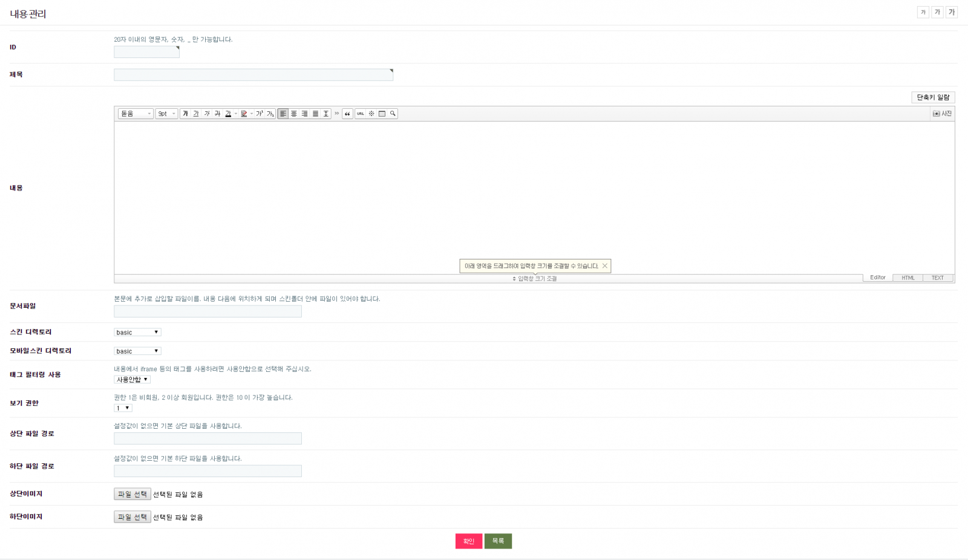Expand the 스킨 디렉토리 basic dropdown
Viewport: 968px width, 560px height.
pos(137,333)
